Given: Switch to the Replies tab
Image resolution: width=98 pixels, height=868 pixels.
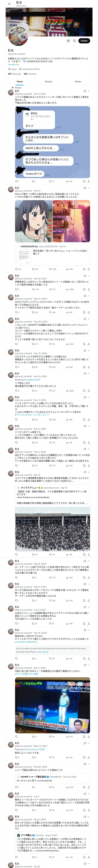Looking at the screenshot, I should tap(49, 82).
